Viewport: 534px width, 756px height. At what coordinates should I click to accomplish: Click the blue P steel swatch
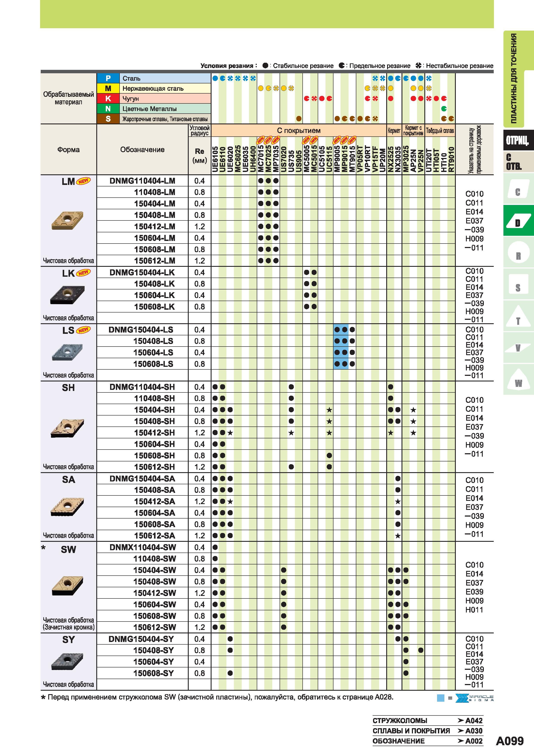pos(108,78)
